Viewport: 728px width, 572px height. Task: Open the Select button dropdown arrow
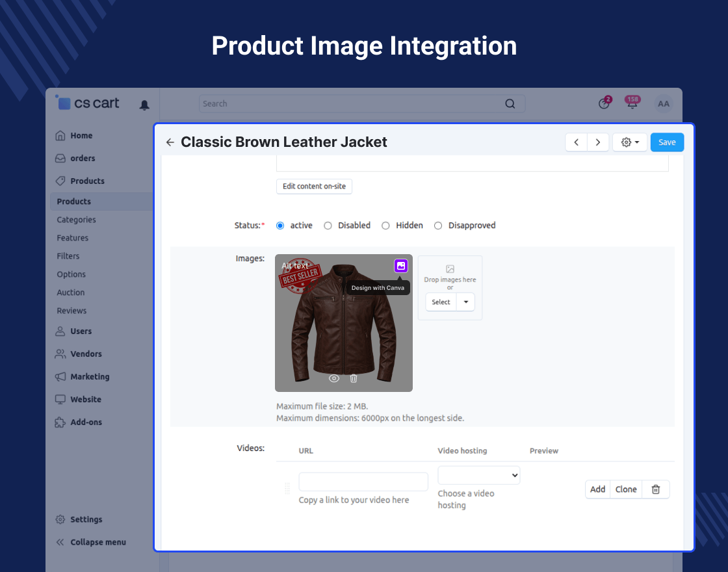pyautogui.click(x=465, y=302)
